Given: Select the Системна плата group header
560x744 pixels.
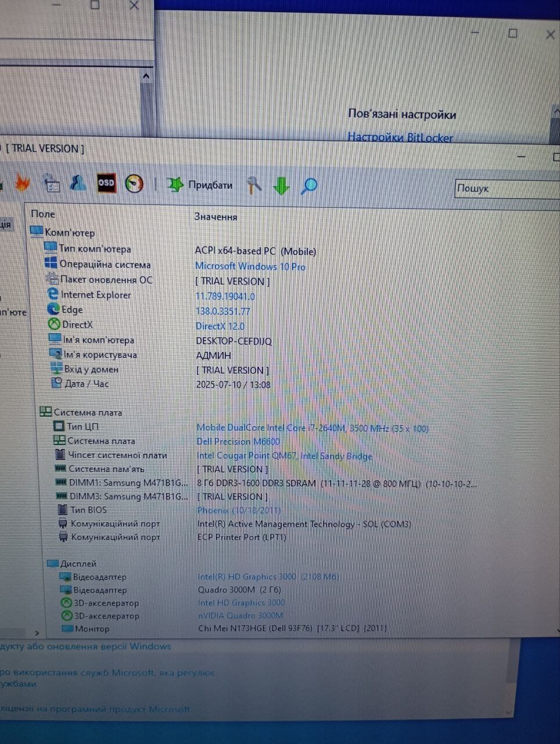Looking at the screenshot, I should [87, 412].
